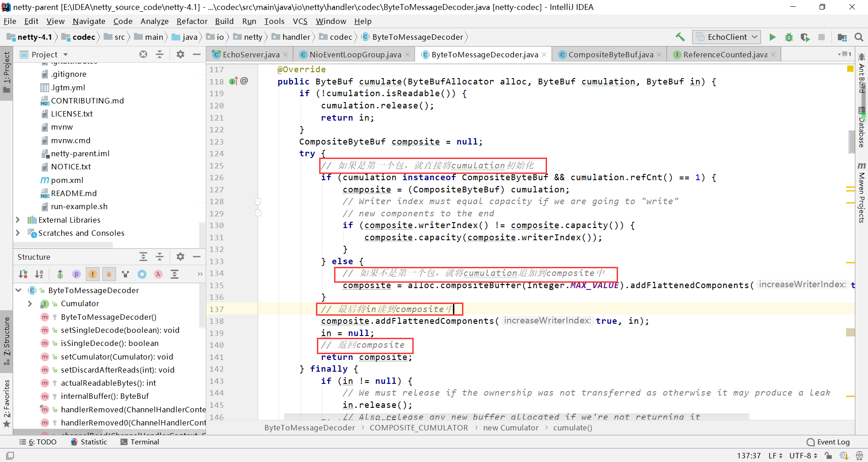Open the Refactor menu
The width and height of the screenshot is (868, 462).
click(192, 21)
